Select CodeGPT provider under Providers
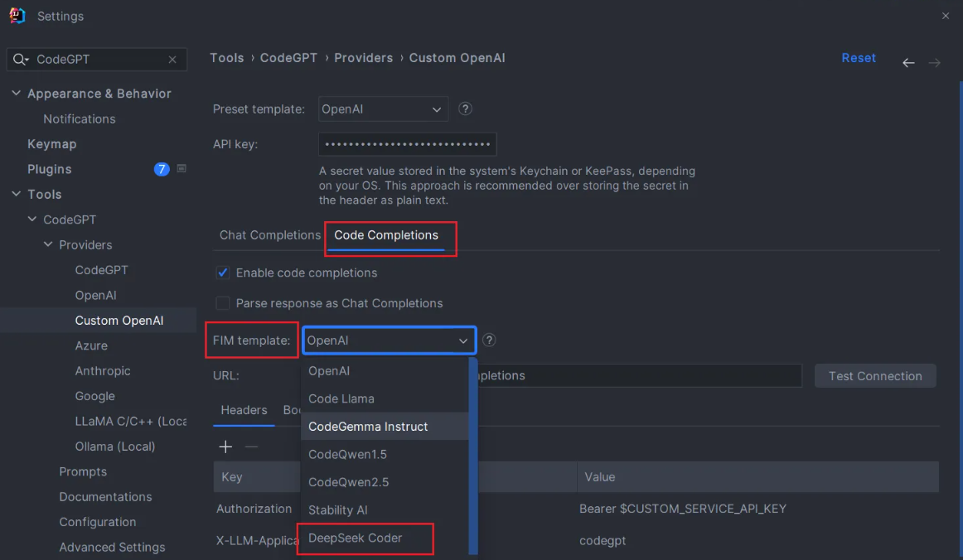The image size is (963, 560). (x=101, y=269)
